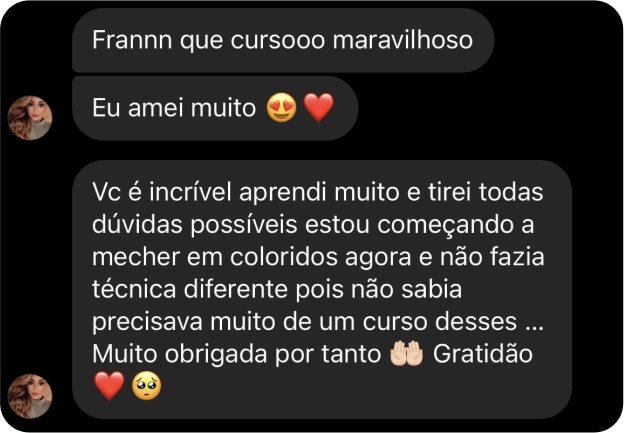Click the pleading face emoji at message end
The height and width of the screenshot is (433, 624).
click(146, 385)
